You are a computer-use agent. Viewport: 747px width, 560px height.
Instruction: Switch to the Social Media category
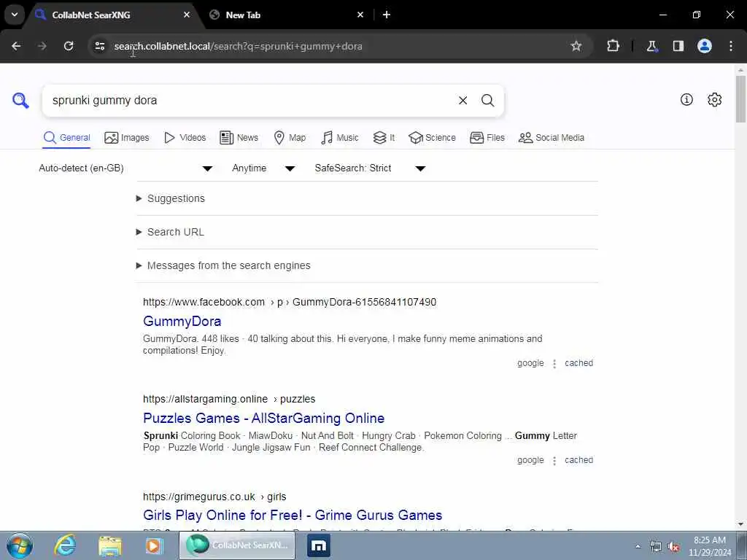[551, 138]
